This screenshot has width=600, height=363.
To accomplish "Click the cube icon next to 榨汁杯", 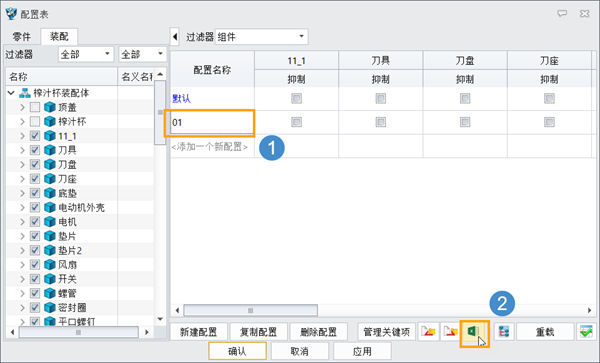I will (50, 122).
